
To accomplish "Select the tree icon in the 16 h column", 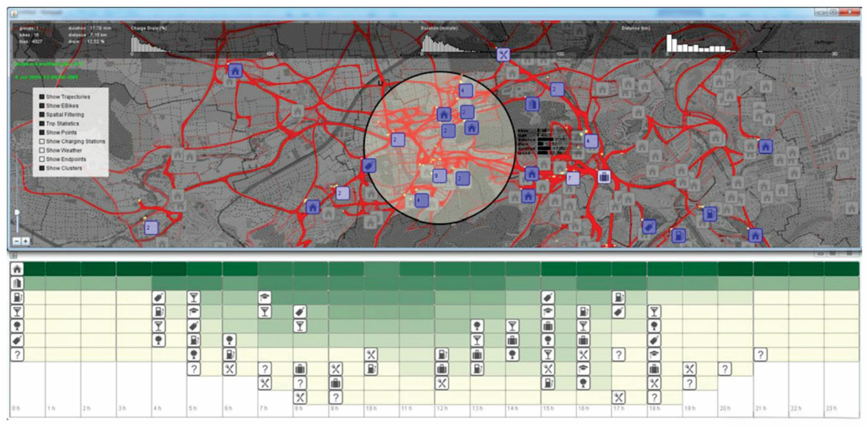I will click(583, 382).
